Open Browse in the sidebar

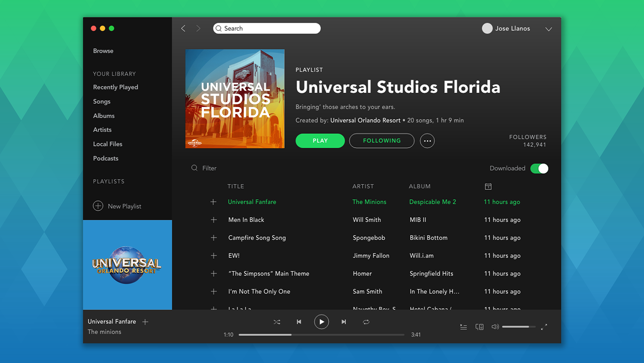[103, 51]
